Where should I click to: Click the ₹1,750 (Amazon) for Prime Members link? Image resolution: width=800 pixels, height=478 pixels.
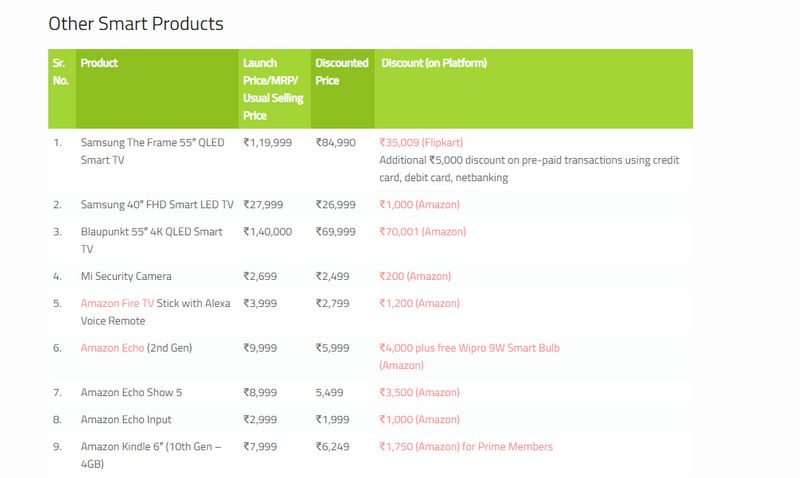(x=465, y=447)
